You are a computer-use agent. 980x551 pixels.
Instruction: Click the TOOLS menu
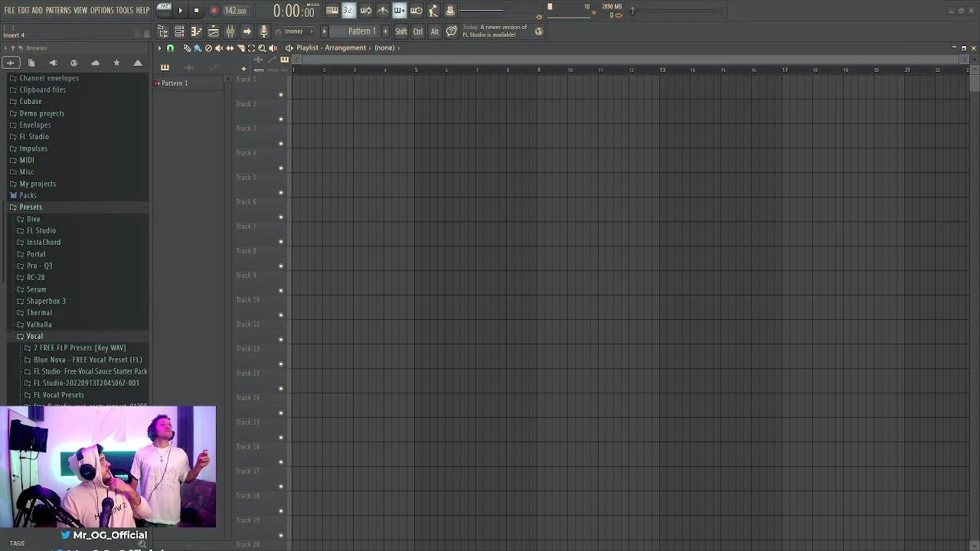pyautogui.click(x=125, y=10)
